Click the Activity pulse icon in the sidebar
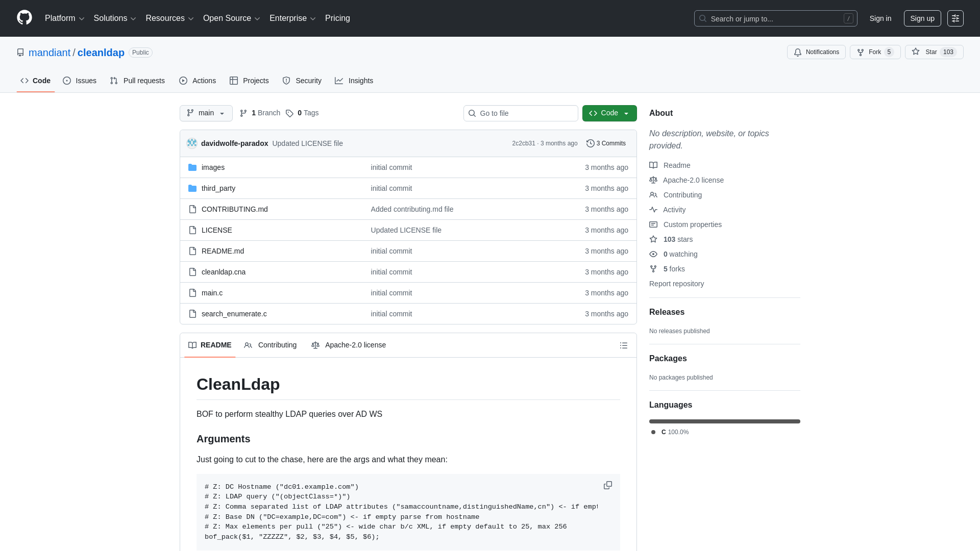The width and height of the screenshot is (980, 551). pyautogui.click(x=653, y=210)
